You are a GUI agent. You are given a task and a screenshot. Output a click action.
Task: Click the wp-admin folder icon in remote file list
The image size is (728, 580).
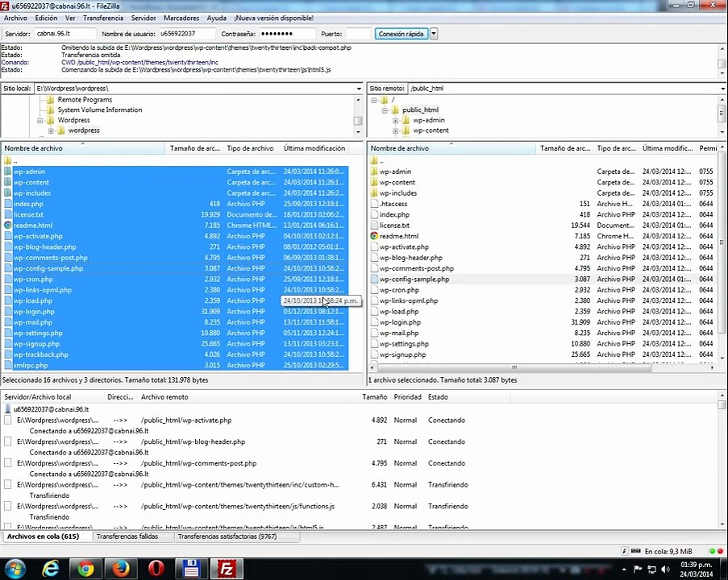pyautogui.click(x=374, y=172)
